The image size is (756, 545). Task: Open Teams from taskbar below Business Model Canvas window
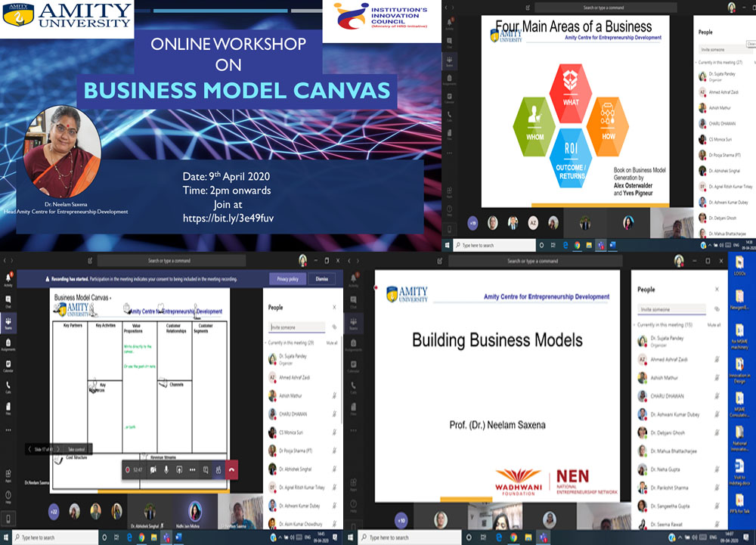166,537
